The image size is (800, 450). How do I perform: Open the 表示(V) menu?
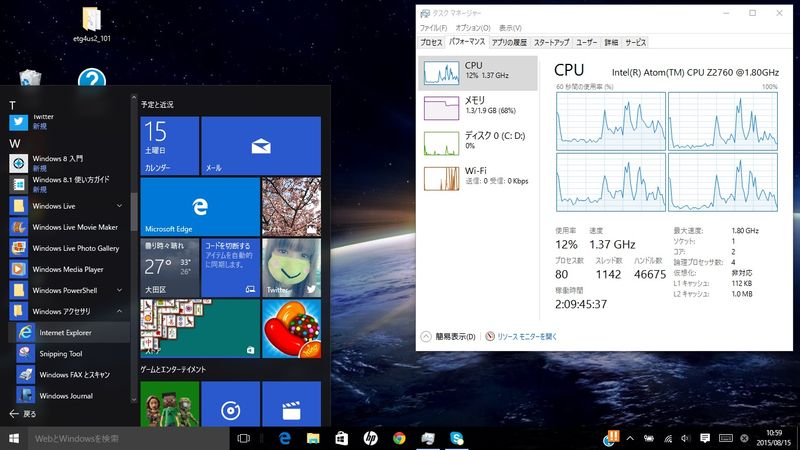pyautogui.click(x=510, y=28)
